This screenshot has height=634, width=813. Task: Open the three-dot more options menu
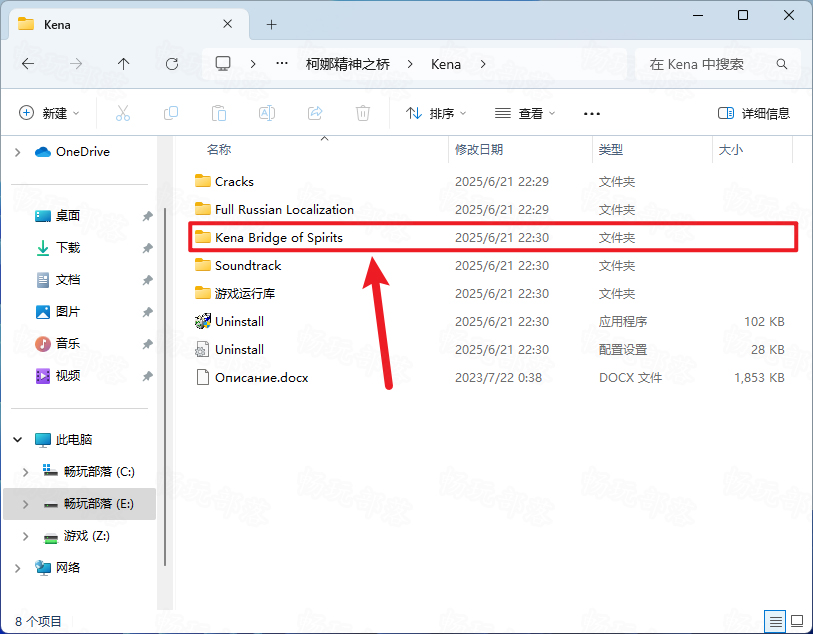coord(592,114)
